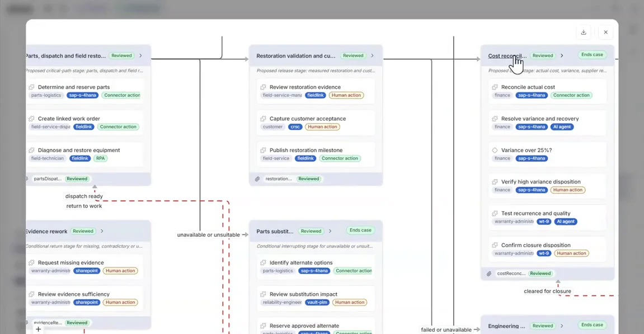Expand the Parts, dispatch and field restoration stage chevron

click(140, 55)
